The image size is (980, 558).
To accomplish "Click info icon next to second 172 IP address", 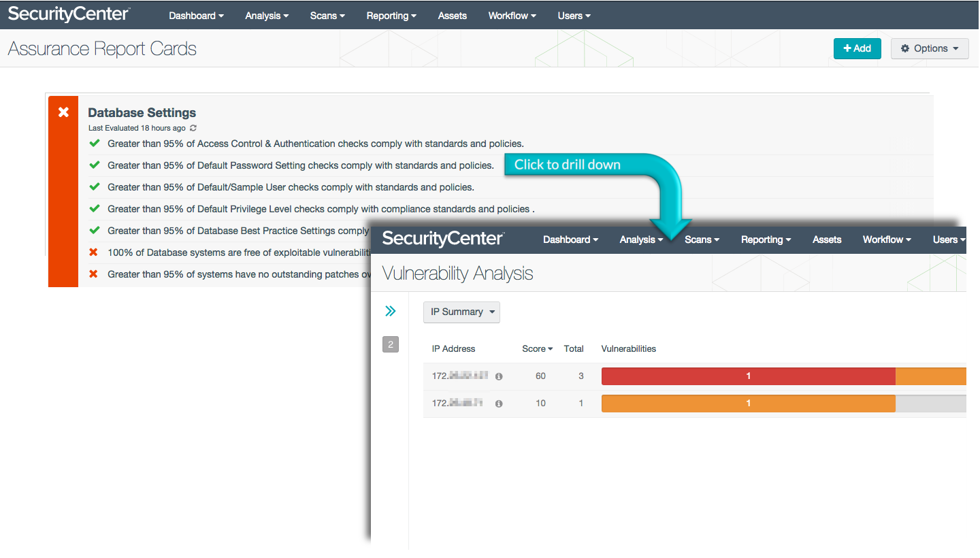I will (499, 404).
